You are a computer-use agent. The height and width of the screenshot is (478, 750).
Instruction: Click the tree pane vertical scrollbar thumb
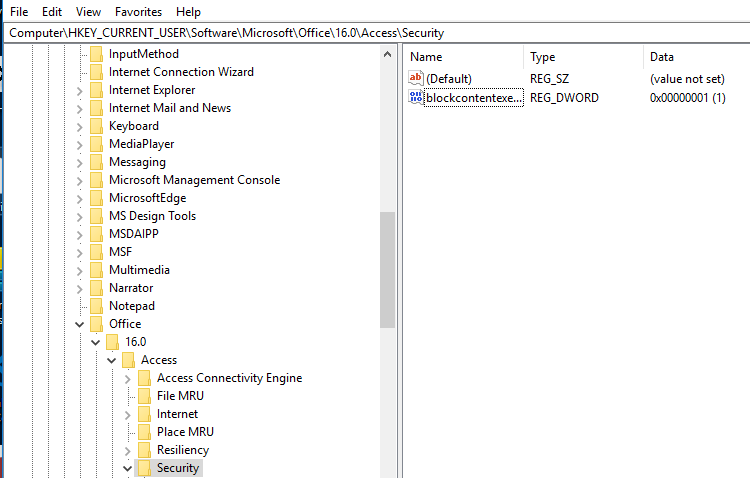(387, 269)
